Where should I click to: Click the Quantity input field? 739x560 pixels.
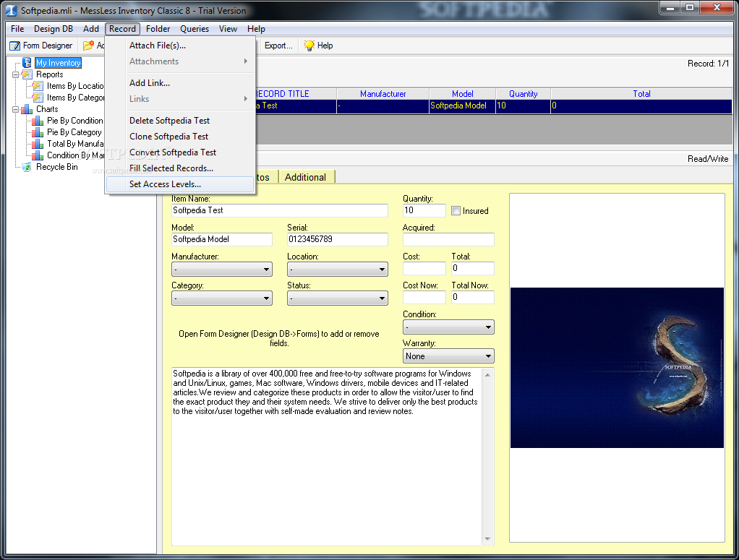tap(424, 210)
